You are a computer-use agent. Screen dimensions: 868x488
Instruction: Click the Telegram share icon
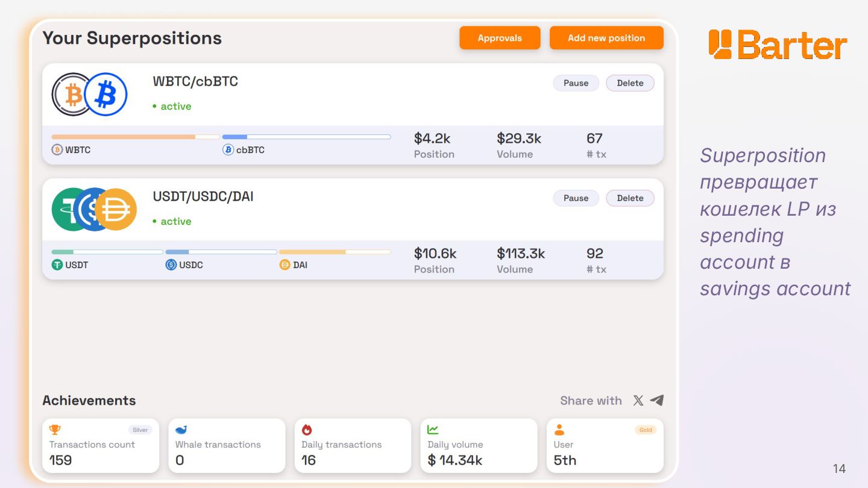[657, 401]
